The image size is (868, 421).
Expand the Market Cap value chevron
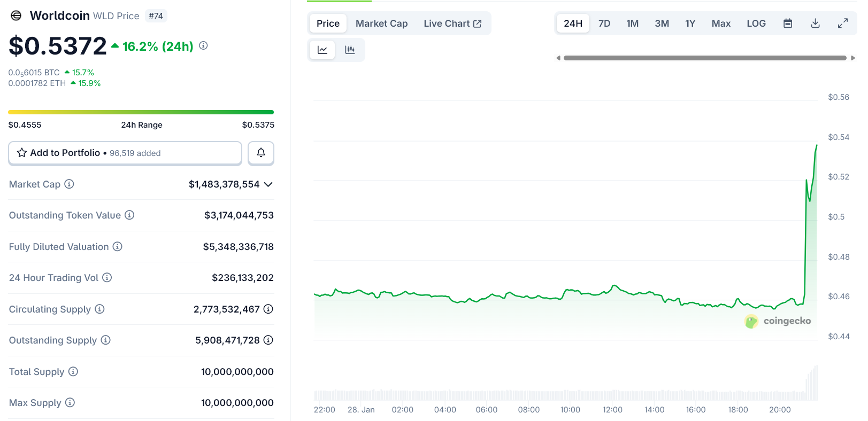(268, 184)
